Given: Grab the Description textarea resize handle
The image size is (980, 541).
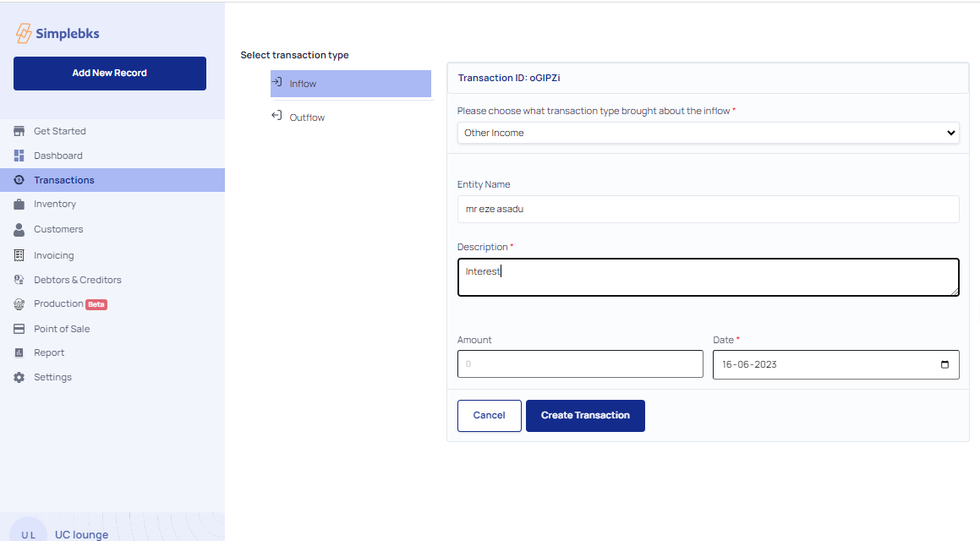Looking at the screenshot, I should coord(955,291).
